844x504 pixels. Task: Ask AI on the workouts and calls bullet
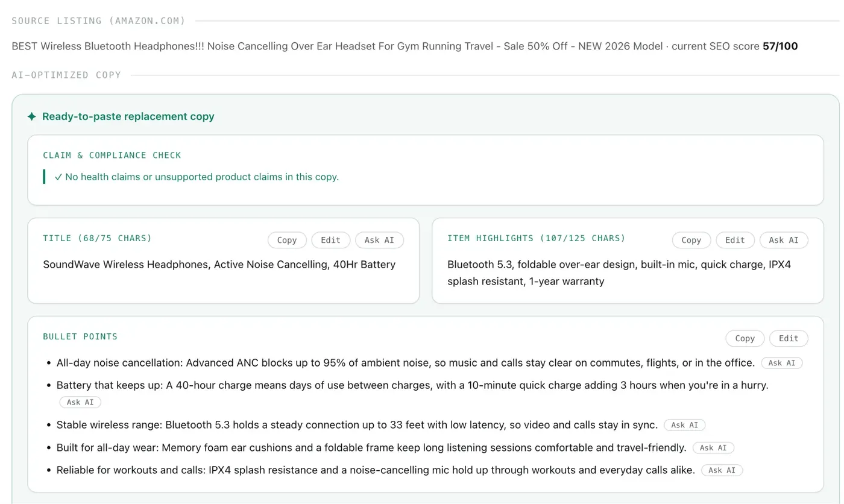click(x=722, y=470)
